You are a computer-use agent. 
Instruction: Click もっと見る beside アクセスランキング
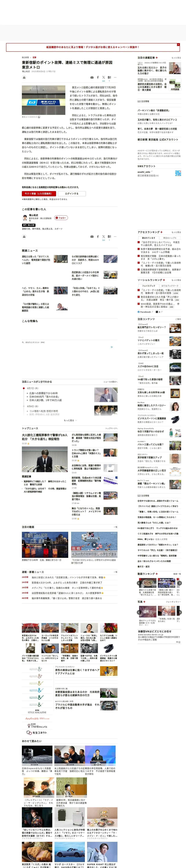(176, 232)
